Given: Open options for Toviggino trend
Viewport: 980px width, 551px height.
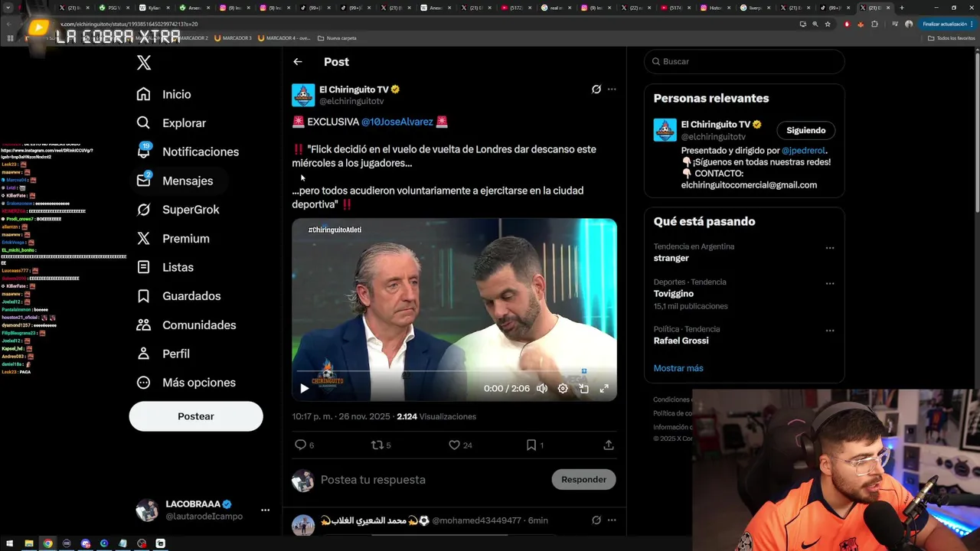Looking at the screenshot, I should [830, 283].
